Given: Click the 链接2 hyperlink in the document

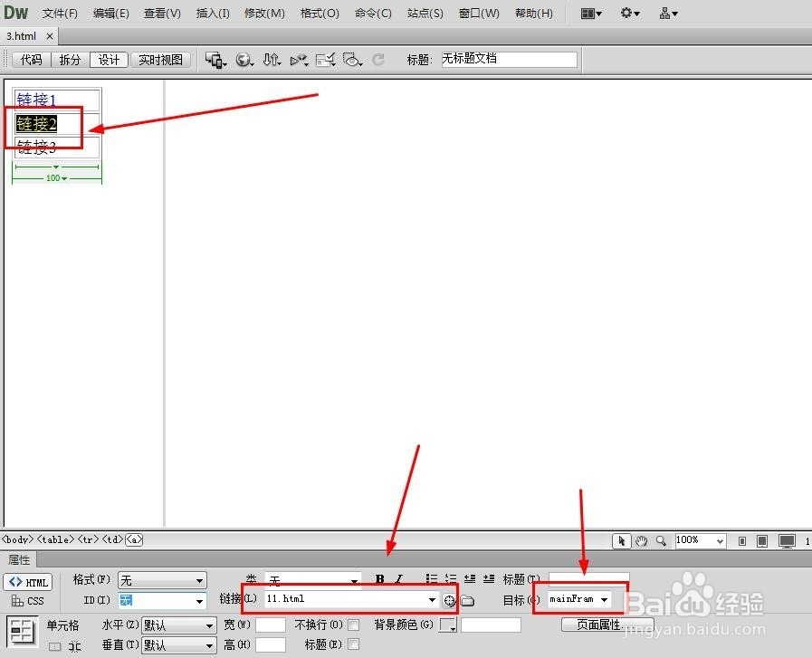Looking at the screenshot, I should coord(36,123).
